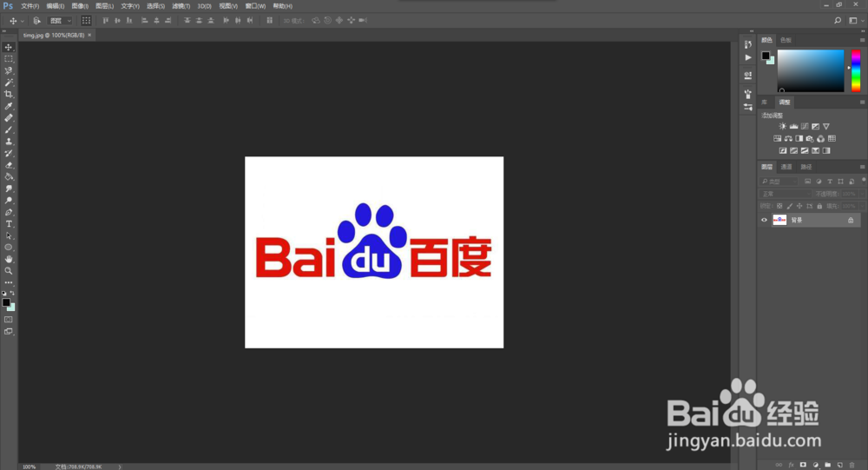The image size is (868, 470).
Task: Open the 滤镜(T) menu
Action: (181, 6)
